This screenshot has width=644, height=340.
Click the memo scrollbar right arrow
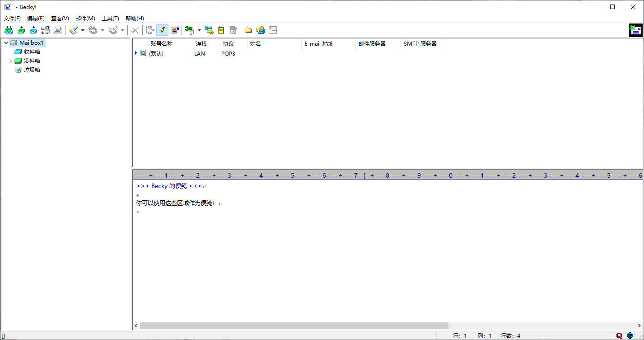coord(640,326)
